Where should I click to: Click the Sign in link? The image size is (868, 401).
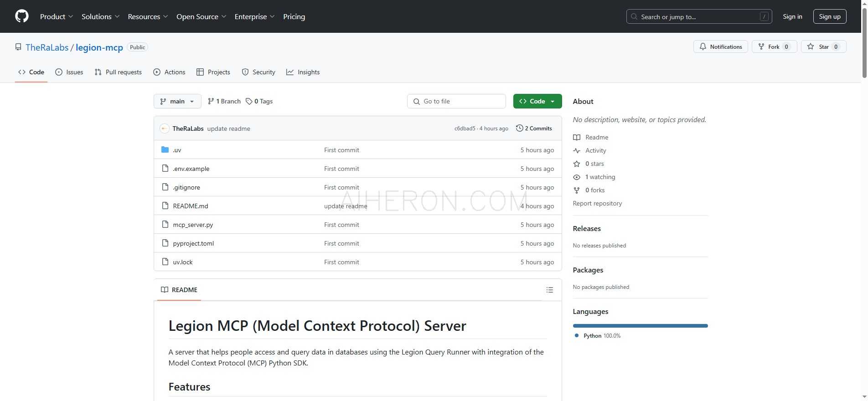point(792,16)
